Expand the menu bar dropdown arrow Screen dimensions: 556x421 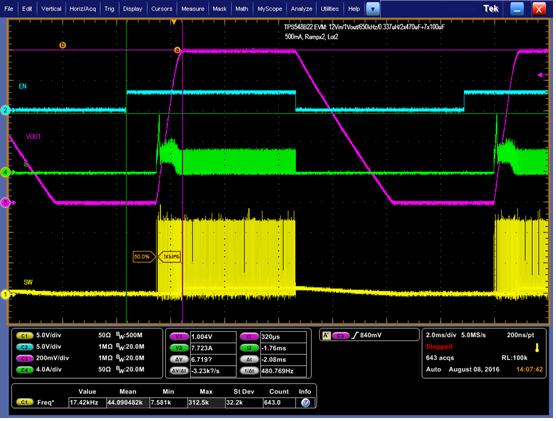[373, 9]
